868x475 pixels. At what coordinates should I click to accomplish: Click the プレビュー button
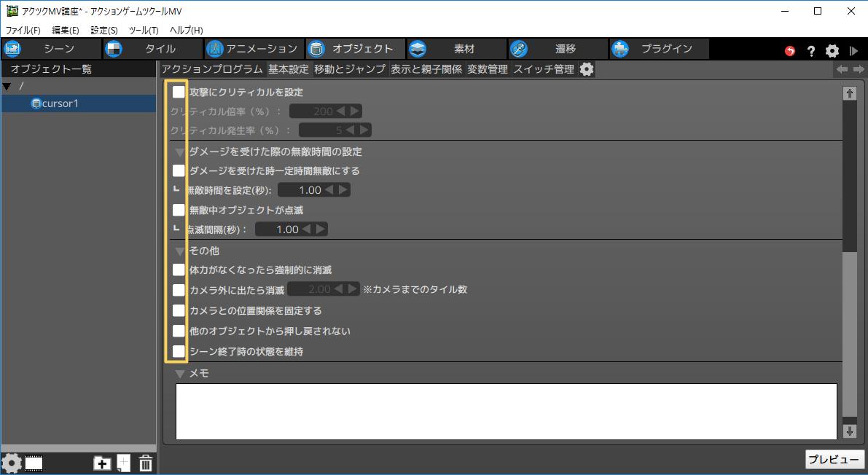(x=834, y=460)
